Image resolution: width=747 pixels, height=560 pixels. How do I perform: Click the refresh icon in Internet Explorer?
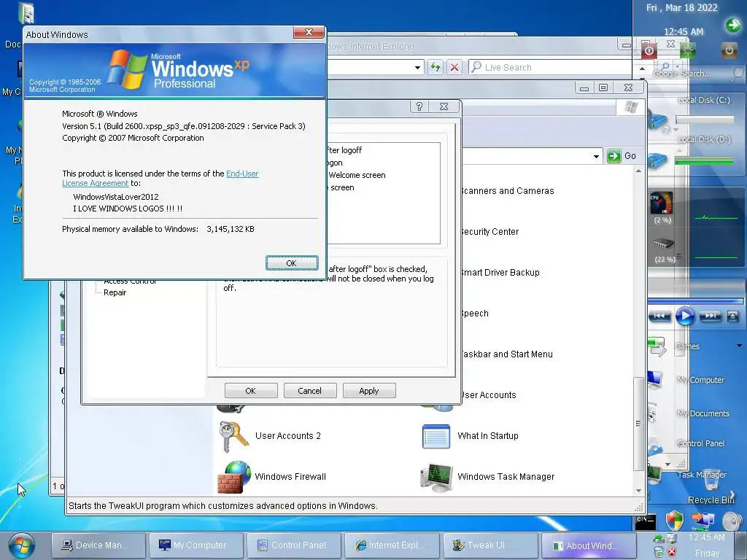[435, 67]
